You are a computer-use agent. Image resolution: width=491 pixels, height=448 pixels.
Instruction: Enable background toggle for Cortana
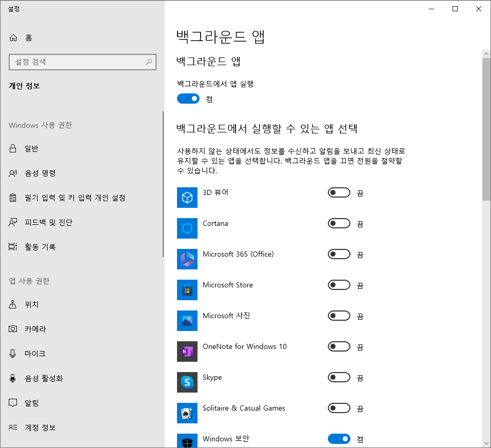339,223
